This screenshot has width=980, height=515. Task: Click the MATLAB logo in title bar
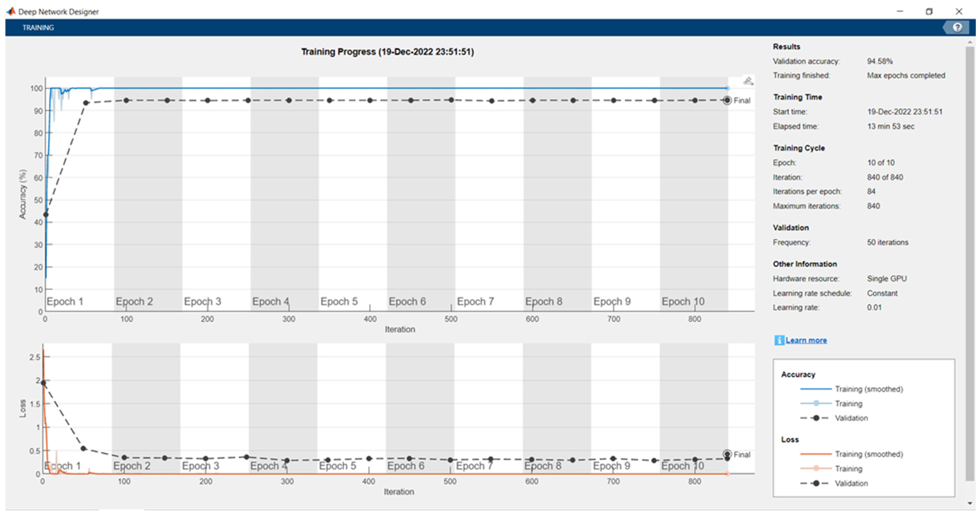11,11
